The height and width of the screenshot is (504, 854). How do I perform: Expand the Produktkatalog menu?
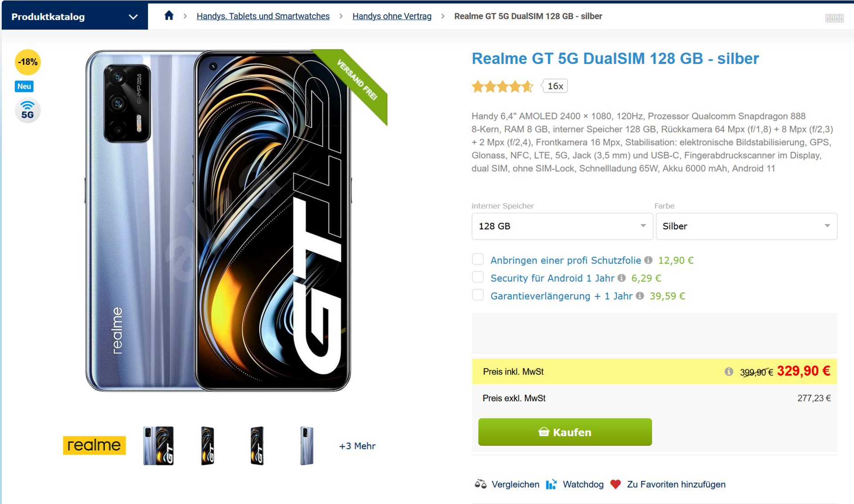click(x=75, y=17)
